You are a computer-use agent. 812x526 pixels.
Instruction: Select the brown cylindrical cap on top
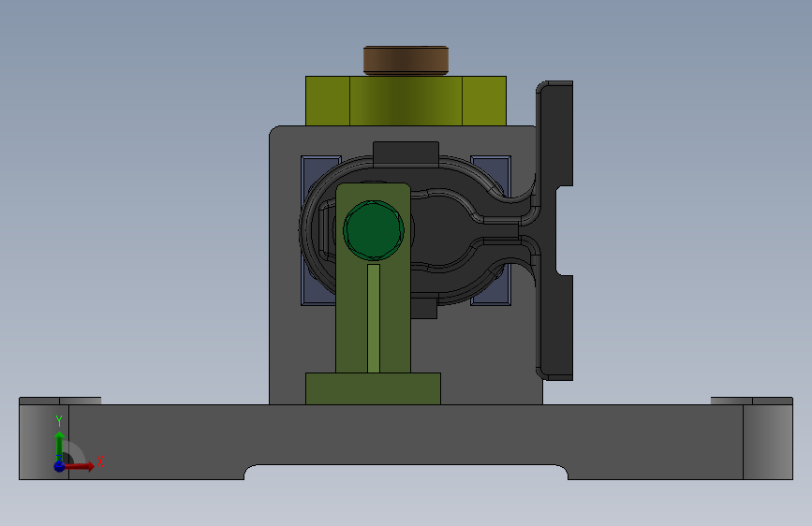[406, 61]
